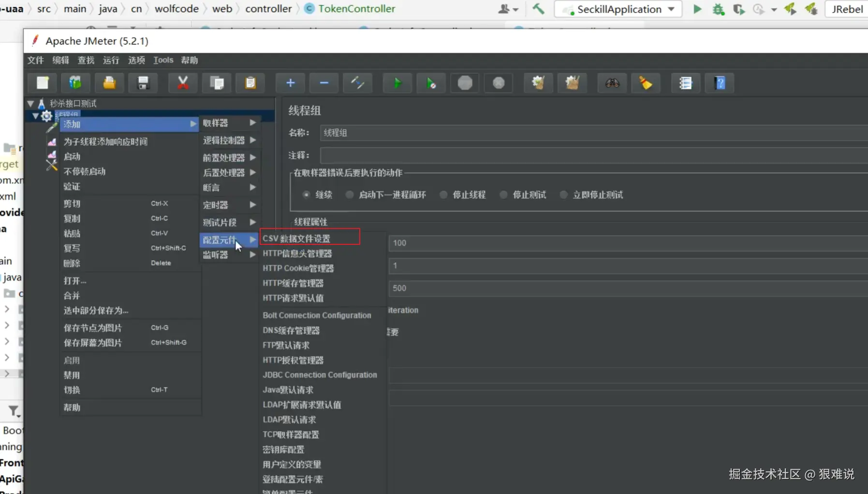The width and height of the screenshot is (868, 494).
Task: Open the Templates toolbar icon
Action: (x=75, y=83)
